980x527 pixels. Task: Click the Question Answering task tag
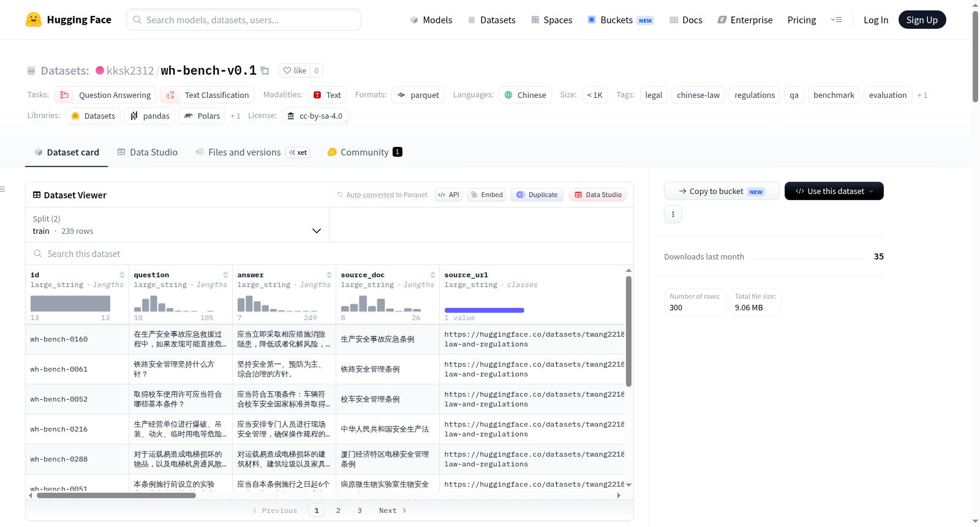(105, 95)
